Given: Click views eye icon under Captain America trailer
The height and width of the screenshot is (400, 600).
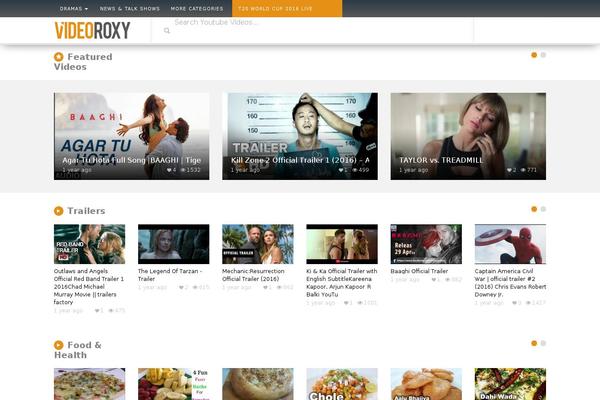Looking at the screenshot, I should (x=528, y=303).
